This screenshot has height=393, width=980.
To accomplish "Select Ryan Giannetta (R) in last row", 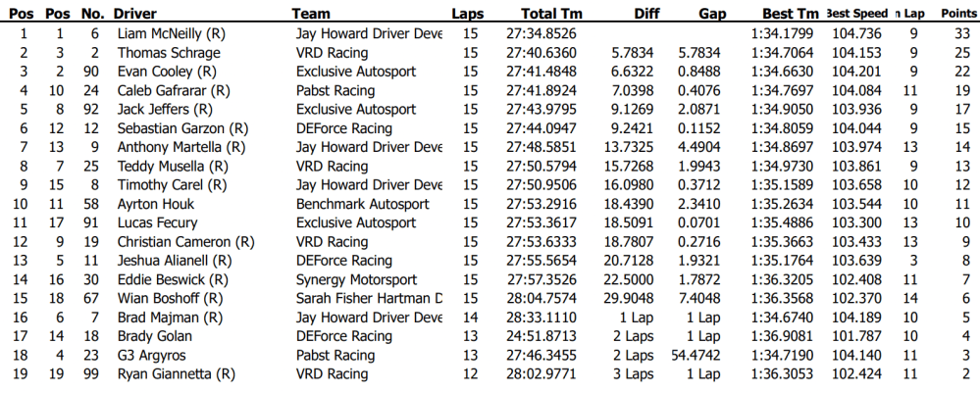I will coord(176,374).
